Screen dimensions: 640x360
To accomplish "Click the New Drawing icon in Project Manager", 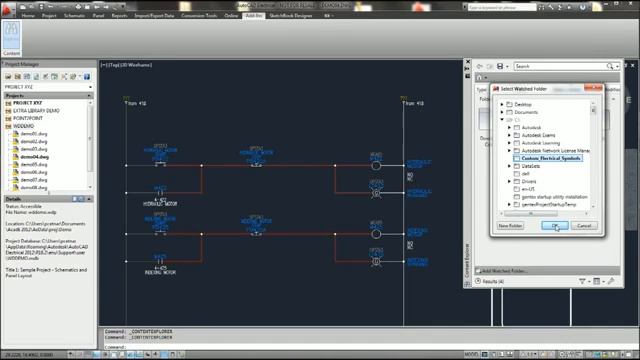I will point(27,77).
